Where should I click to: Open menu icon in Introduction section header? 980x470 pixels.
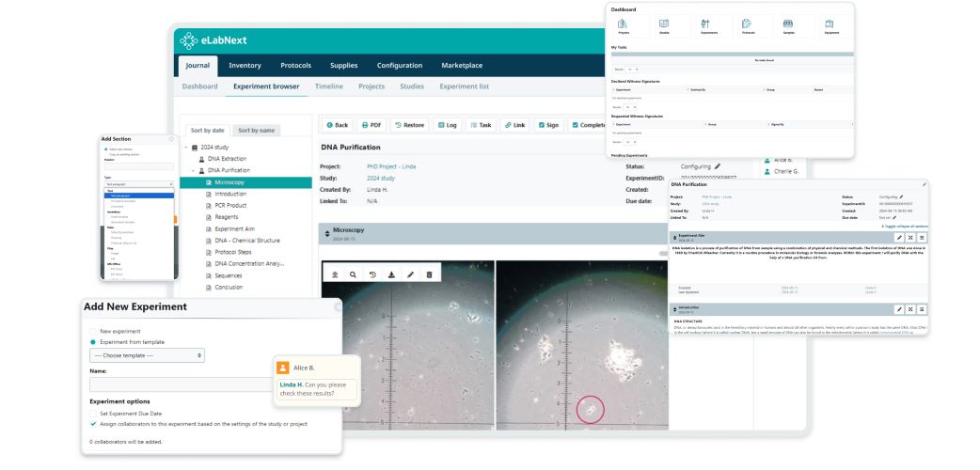pos(922,308)
